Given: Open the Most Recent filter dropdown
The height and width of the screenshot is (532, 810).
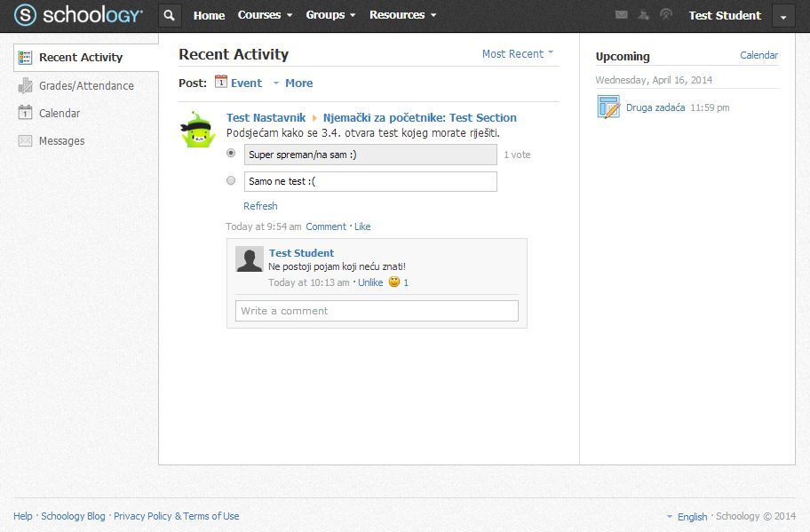Looking at the screenshot, I should 517,53.
